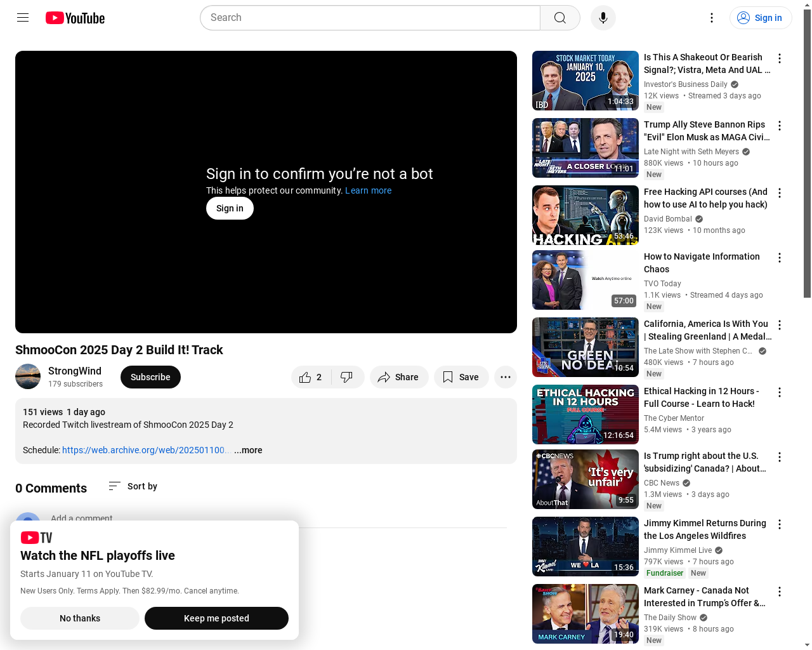Click the YouTube TV logo in promo
This screenshot has width=812, height=650.
pyautogui.click(x=36, y=538)
